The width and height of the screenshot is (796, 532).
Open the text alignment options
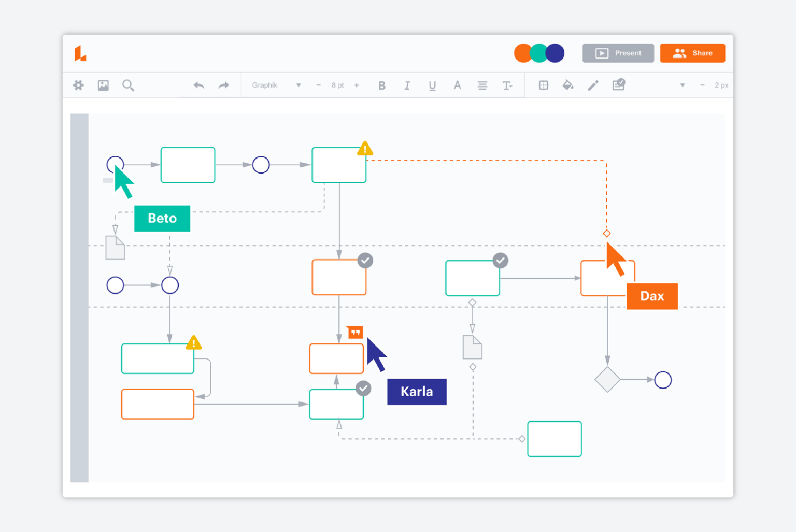(482, 85)
